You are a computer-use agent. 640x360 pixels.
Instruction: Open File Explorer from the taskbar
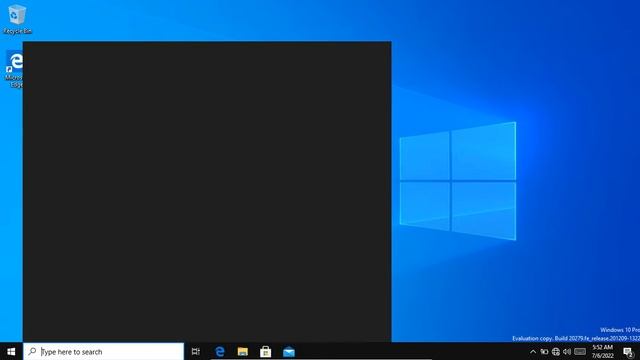tap(242, 351)
